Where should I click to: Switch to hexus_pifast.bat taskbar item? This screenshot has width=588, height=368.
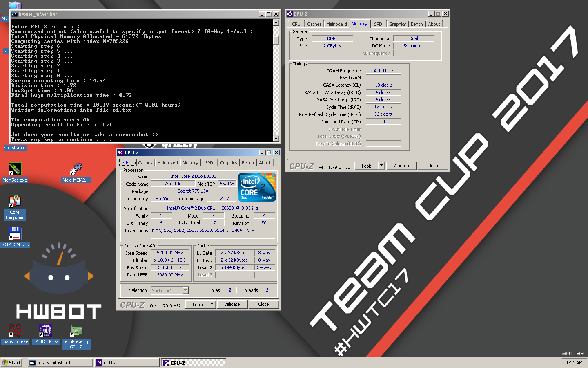(x=60, y=363)
